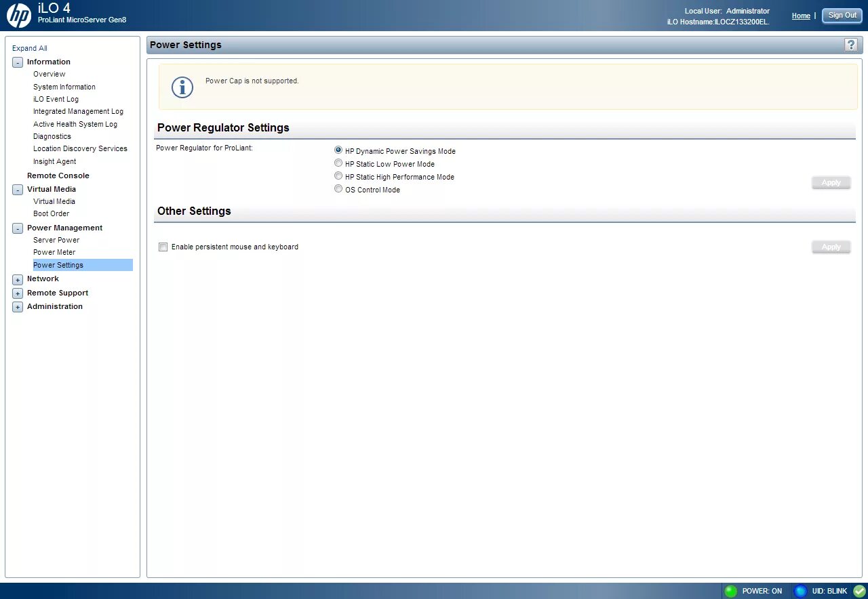Viewport: 868px width, 599px height.
Task: Click the Expand All link
Action: click(x=30, y=48)
